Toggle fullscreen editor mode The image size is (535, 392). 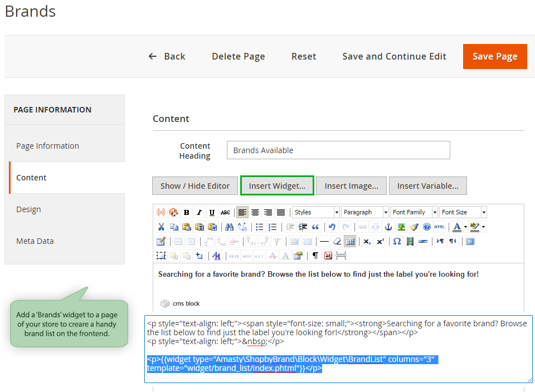click(x=470, y=241)
